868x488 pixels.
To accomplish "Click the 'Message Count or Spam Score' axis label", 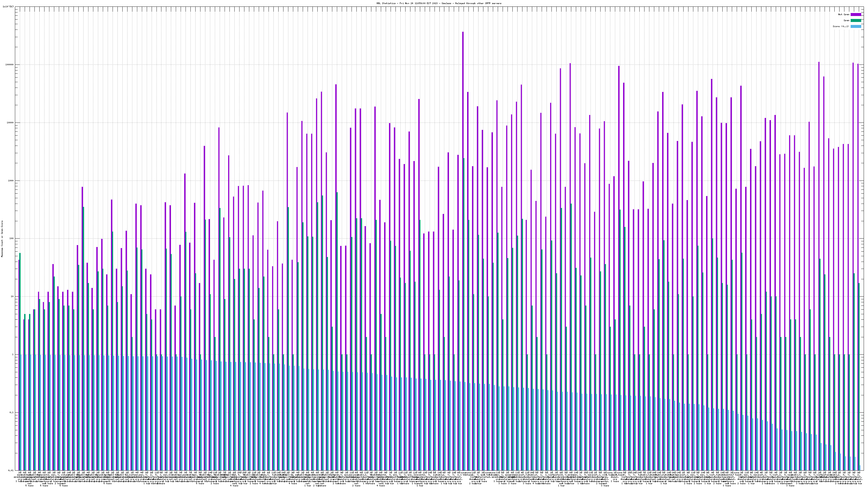I will tap(2, 239).
